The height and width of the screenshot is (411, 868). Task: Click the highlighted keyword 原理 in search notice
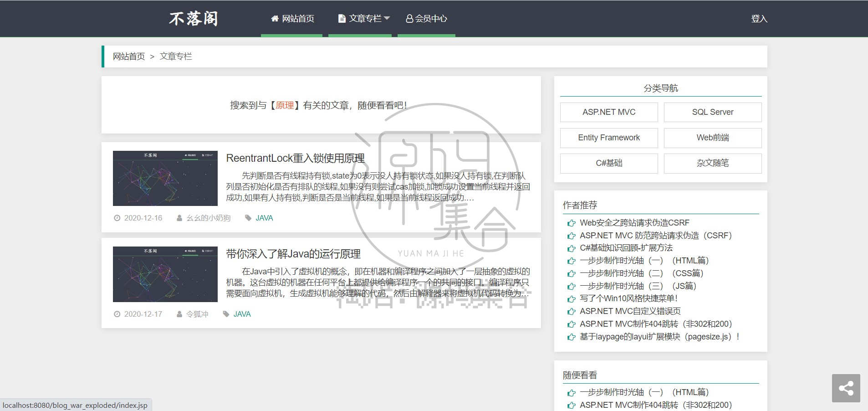[285, 105]
